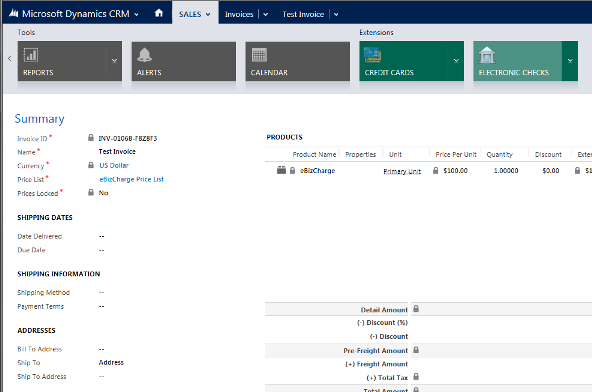This screenshot has height=392, width=592.
Task: Open the Invoices navigation item
Action: point(239,14)
